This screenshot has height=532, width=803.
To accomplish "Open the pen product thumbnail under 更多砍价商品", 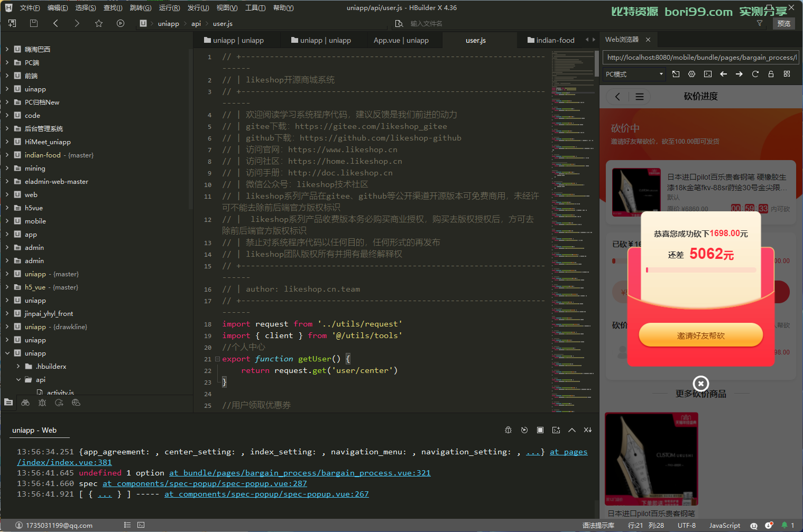I will [652, 459].
